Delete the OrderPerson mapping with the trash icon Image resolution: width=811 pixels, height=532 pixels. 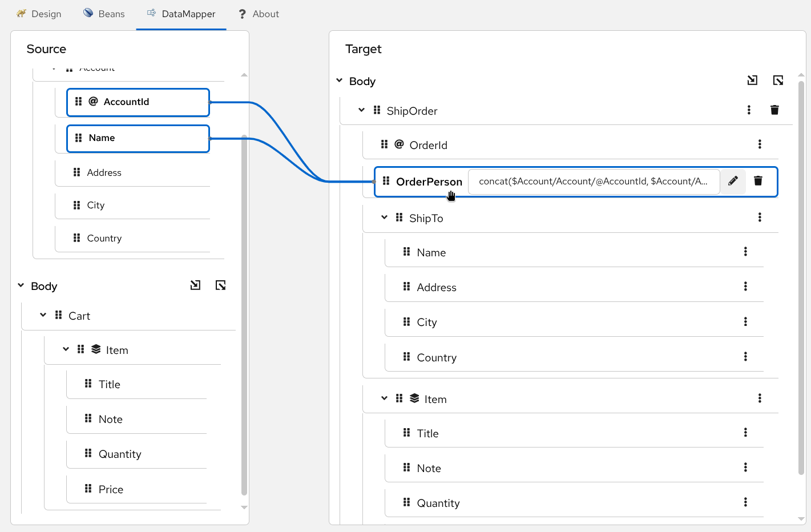(758, 181)
